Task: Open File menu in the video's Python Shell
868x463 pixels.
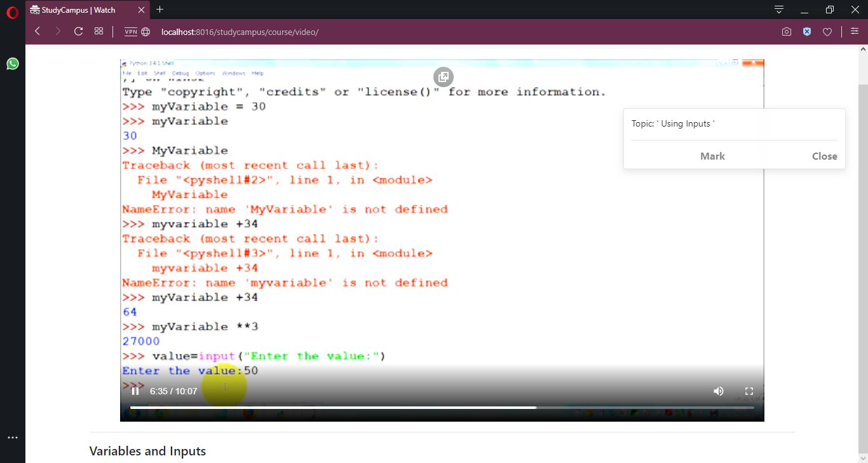Action: (126, 73)
